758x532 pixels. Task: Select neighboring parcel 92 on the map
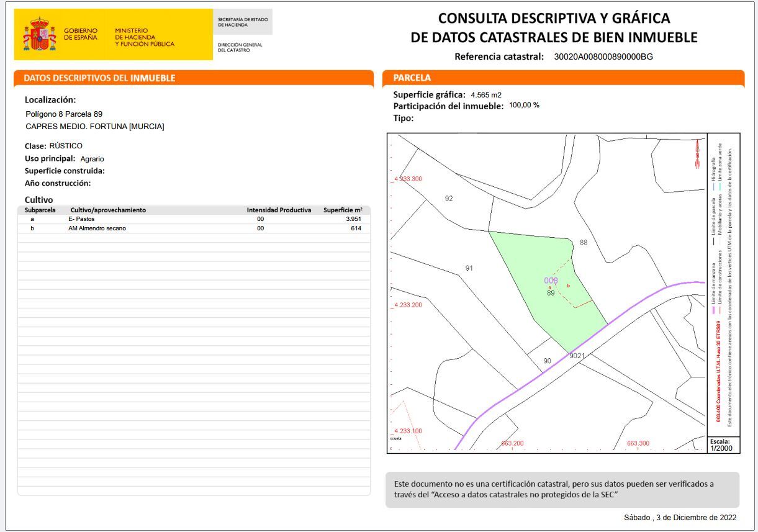coord(449,199)
